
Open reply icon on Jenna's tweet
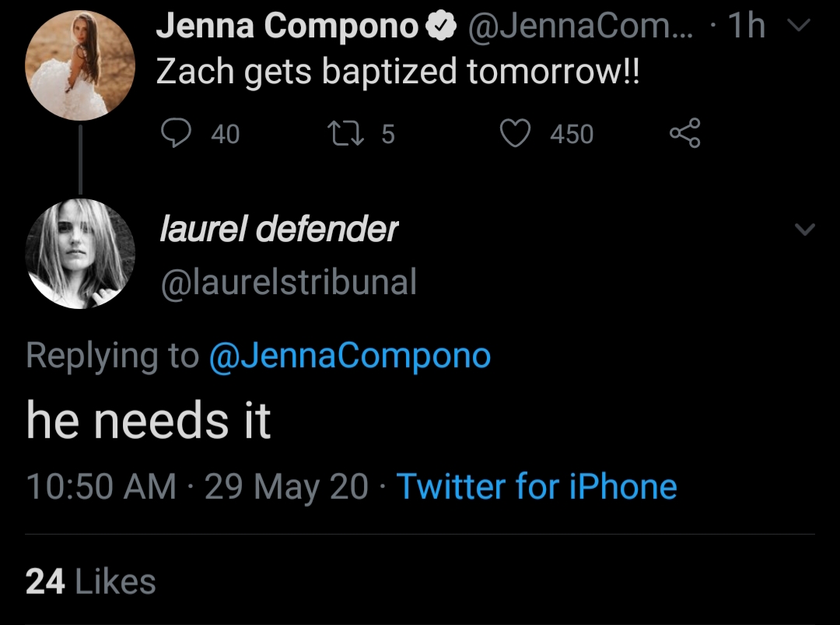pos(177,133)
